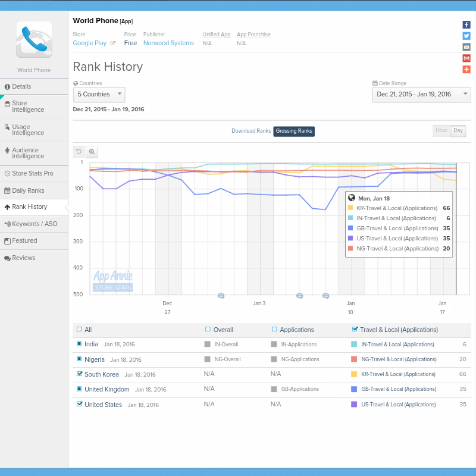Open the first chart comment marker near Dec 31
This screenshot has height=476, width=476.
click(221, 296)
